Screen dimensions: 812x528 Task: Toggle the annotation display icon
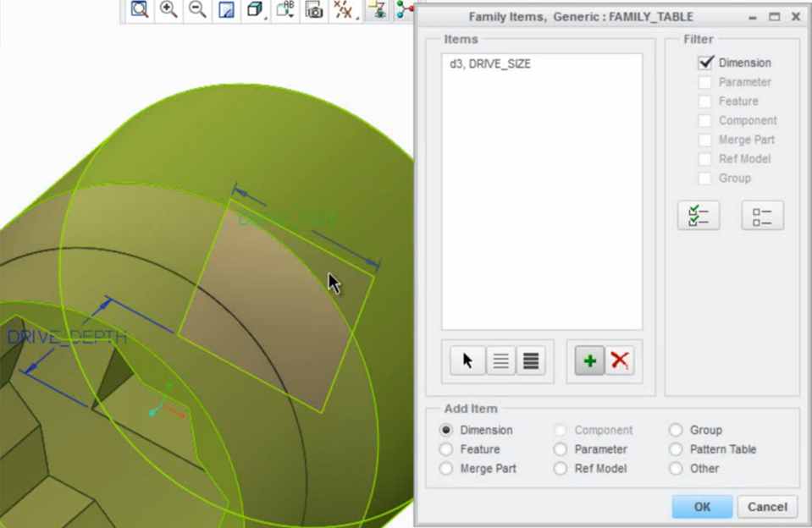[378, 9]
